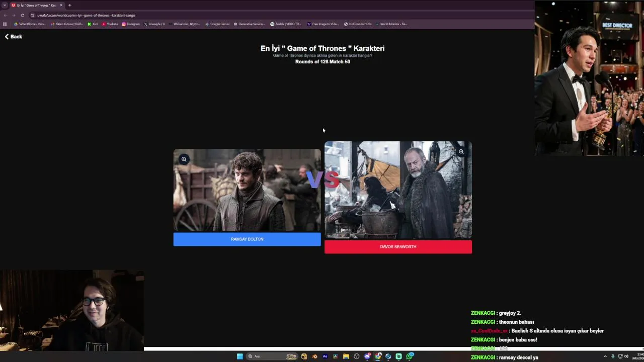This screenshot has width=644, height=362.
Task: Reload the page with the refresh icon
Action: (x=22, y=15)
